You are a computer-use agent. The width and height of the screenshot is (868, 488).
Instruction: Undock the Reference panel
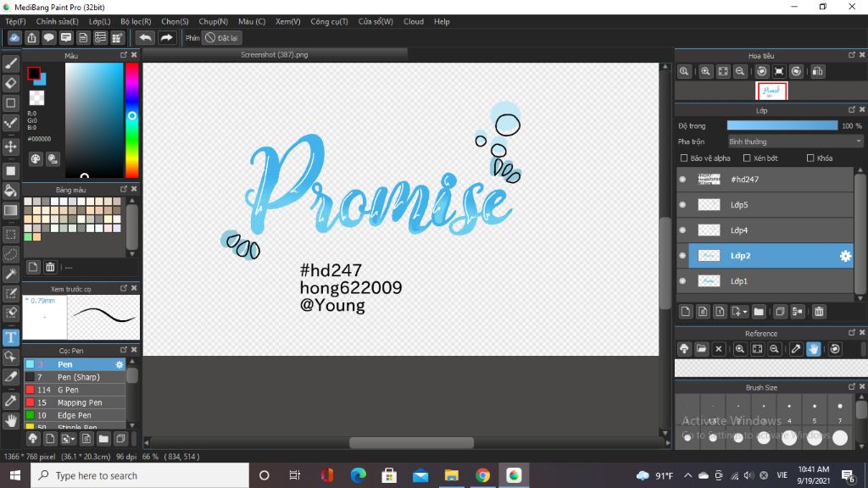coord(851,332)
